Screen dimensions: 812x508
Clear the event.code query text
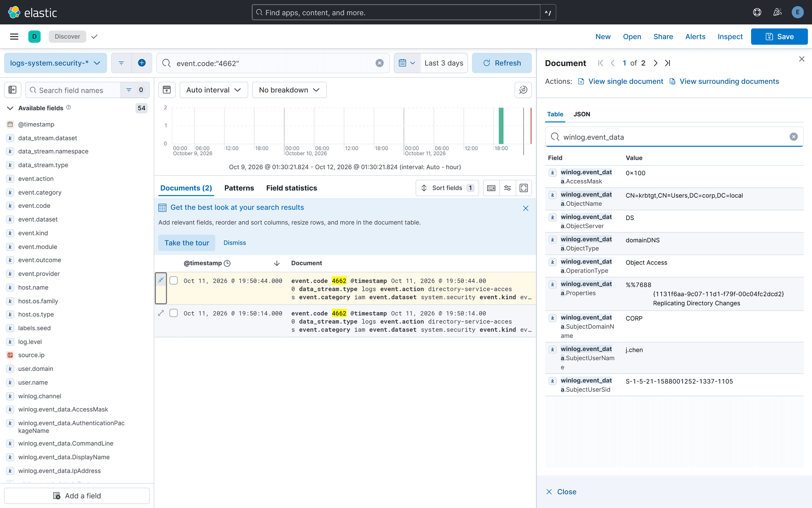point(379,63)
